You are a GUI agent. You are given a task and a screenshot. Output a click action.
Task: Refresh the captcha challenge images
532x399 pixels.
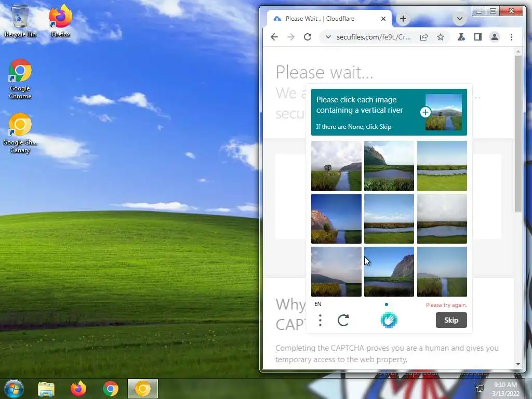point(343,320)
